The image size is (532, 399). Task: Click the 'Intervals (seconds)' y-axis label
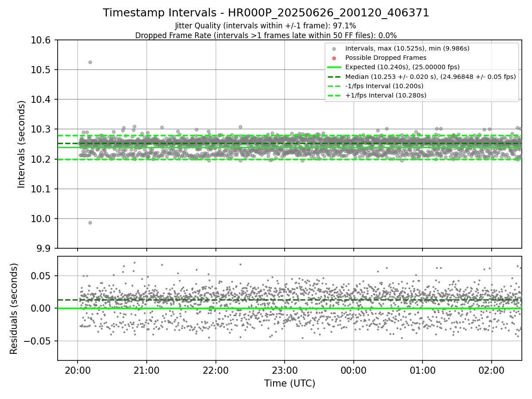coord(22,144)
